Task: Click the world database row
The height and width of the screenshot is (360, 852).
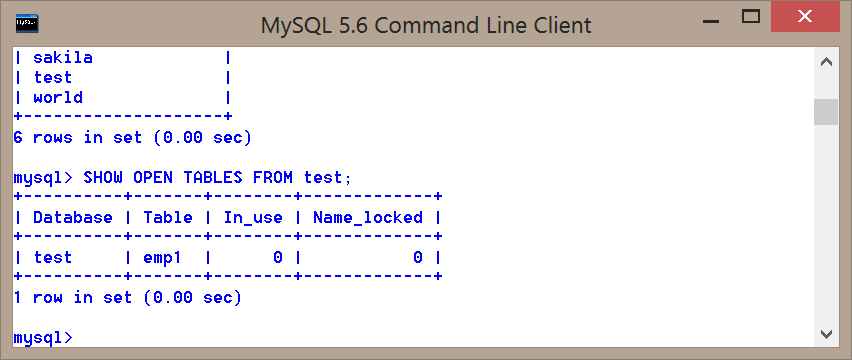Action: tap(122, 98)
